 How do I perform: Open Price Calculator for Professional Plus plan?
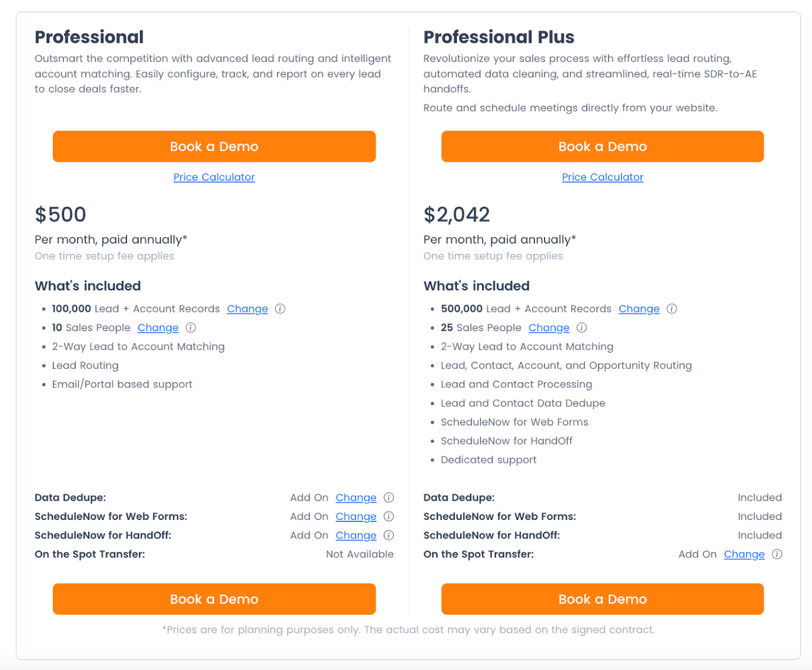click(x=602, y=176)
